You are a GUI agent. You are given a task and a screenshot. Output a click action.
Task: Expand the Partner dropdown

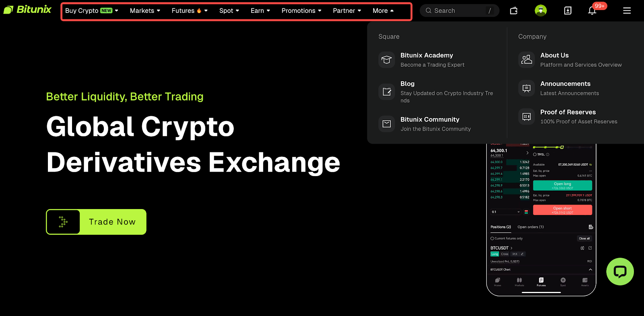pyautogui.click(x=347, y=11)
